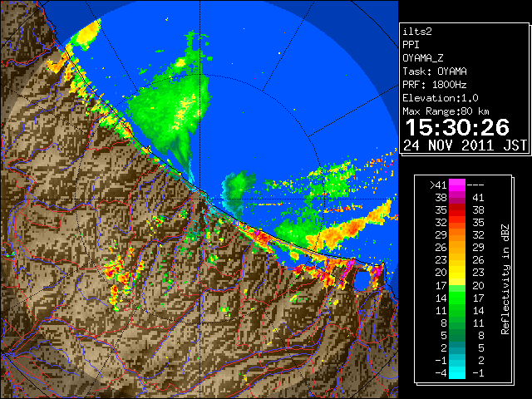Select the '24 NOV 2011 JST' date

[x=465, y=145]
